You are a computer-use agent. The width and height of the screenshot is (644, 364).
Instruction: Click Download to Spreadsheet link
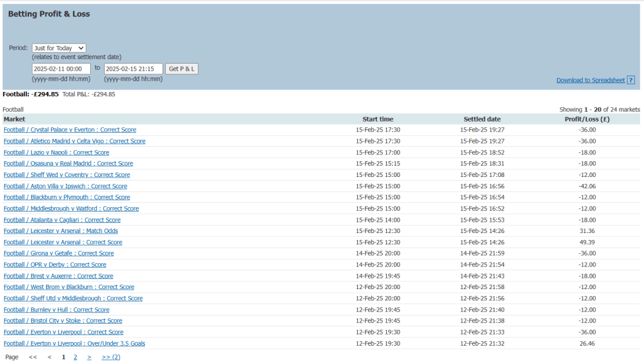pyautogui.click(x=590, y=80)
